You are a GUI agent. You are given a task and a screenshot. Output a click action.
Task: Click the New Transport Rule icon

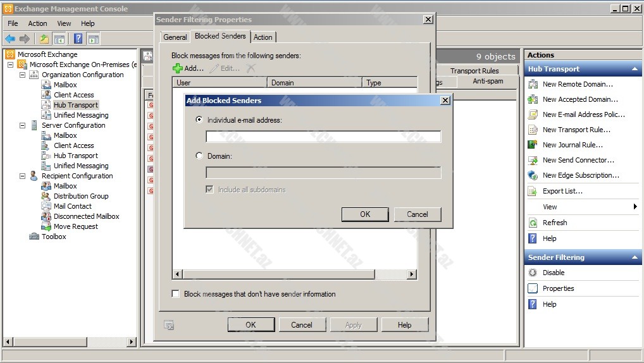pos(532,130)
